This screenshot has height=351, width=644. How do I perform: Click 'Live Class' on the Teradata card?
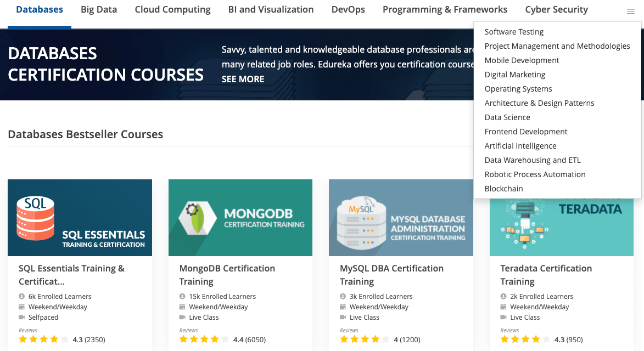(525, 318)
